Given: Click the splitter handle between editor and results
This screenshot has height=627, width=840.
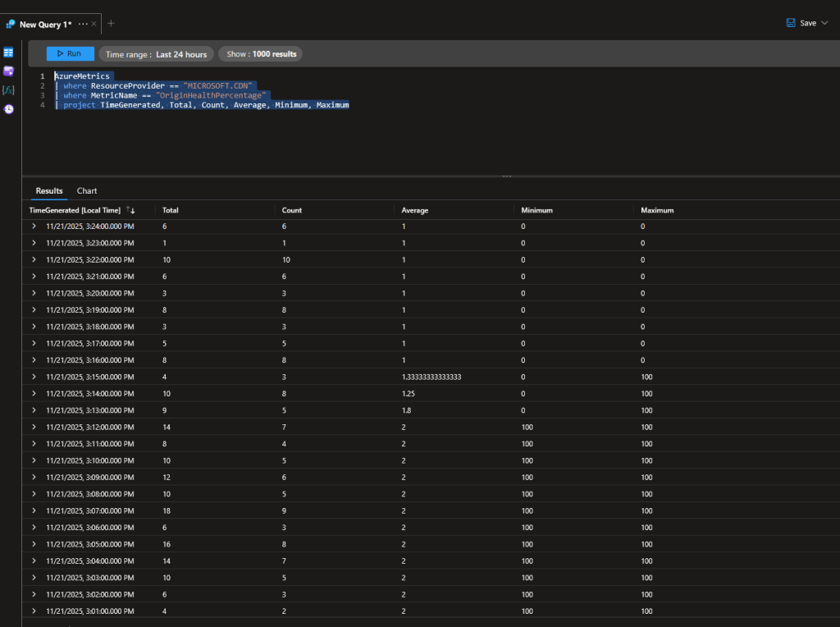Looking at the screenshot, I should click(x=506, y=176).
